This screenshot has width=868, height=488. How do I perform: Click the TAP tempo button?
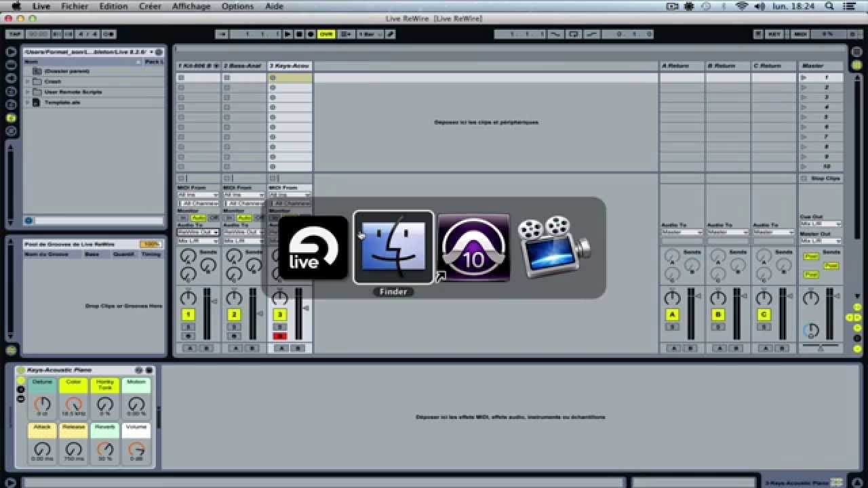point(14,34)
